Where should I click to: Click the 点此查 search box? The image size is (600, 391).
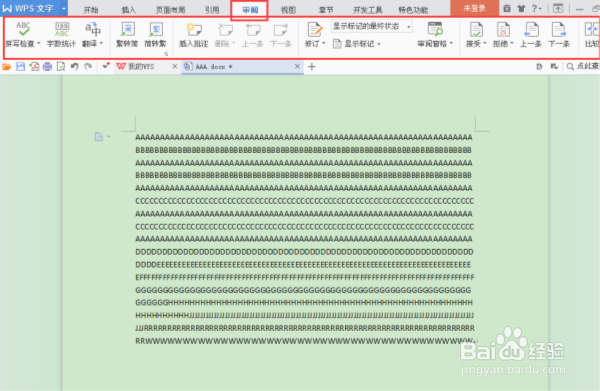pos(583,67)
